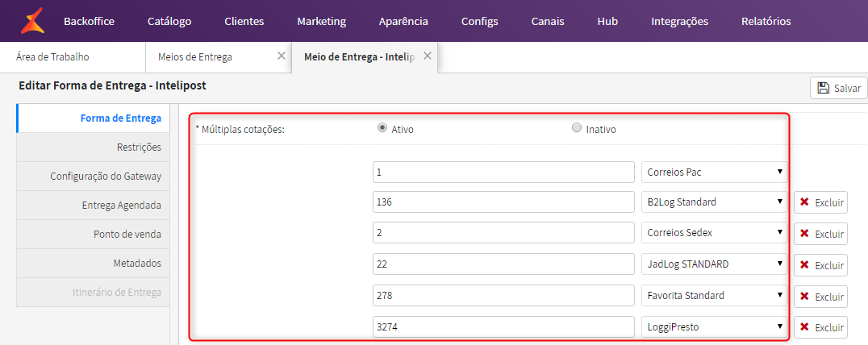The height and width of the screenshot is (345, 868).
Task: Open the Canais menu
Action: point(548,22)
